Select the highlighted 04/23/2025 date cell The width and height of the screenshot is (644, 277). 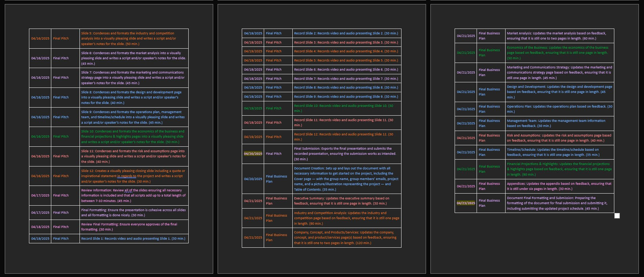click(466, 203)
